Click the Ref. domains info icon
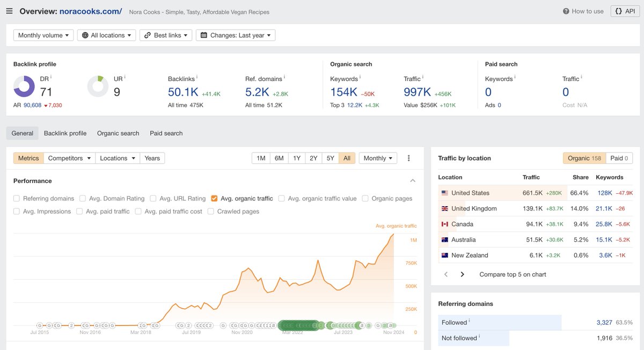 pos(284,78)
